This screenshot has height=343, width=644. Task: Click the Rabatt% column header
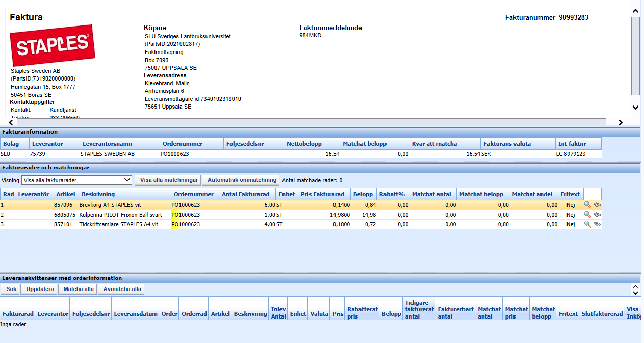coord(392,194)
